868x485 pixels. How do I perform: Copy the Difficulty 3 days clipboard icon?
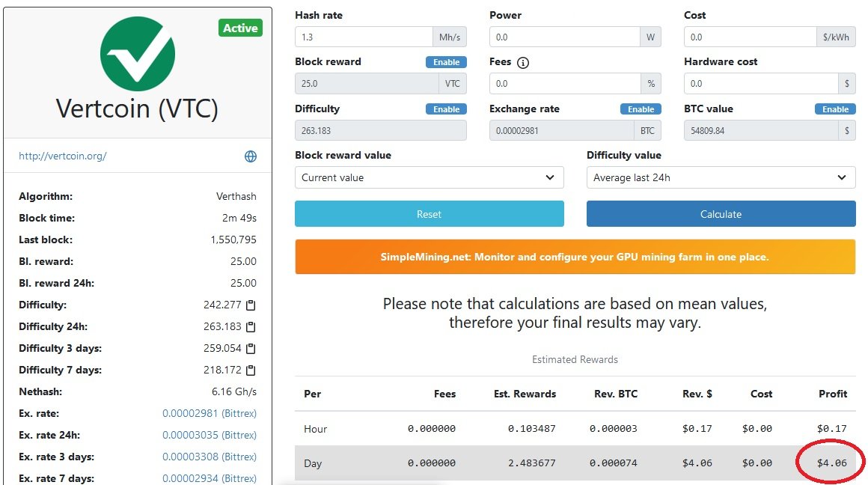(x=251, y=348)
